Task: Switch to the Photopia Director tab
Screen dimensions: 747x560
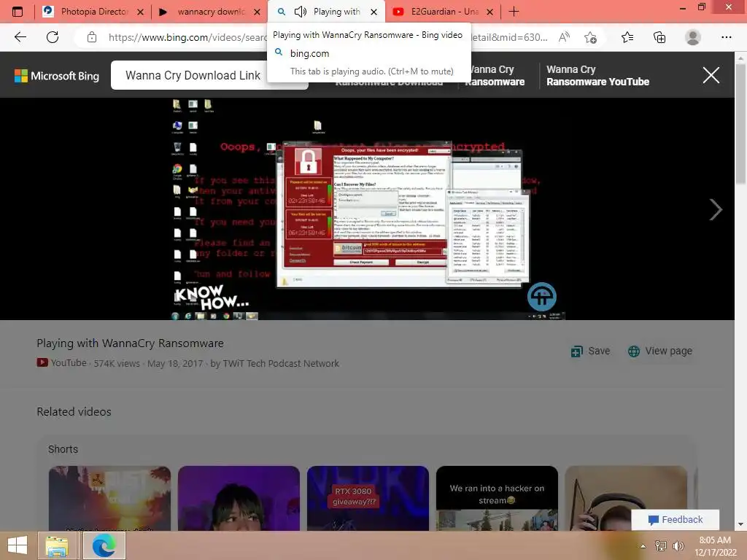Action: pyautogui.click(x=93, y=12)
